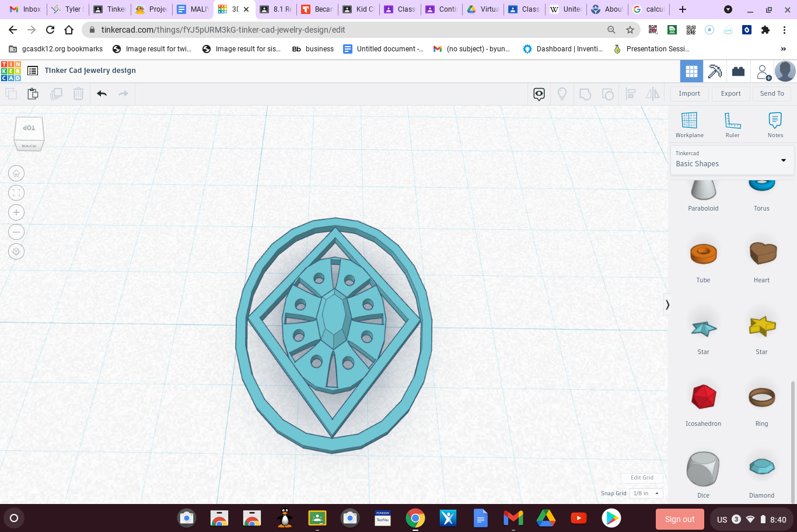Toggle show-all hidden objects lightbulb
This screenshot has width=797, height=532.
click(562, 93)
